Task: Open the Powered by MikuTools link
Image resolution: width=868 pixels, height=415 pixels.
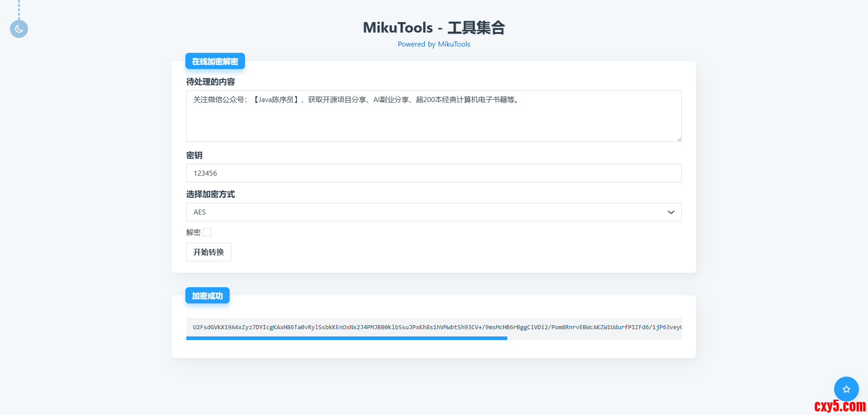Action: 434,44
